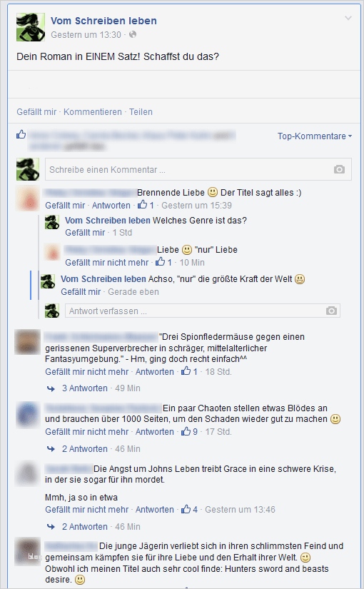Toggle Gefällt mir nicht mehr on Chaoten comment

click(87, 432)
